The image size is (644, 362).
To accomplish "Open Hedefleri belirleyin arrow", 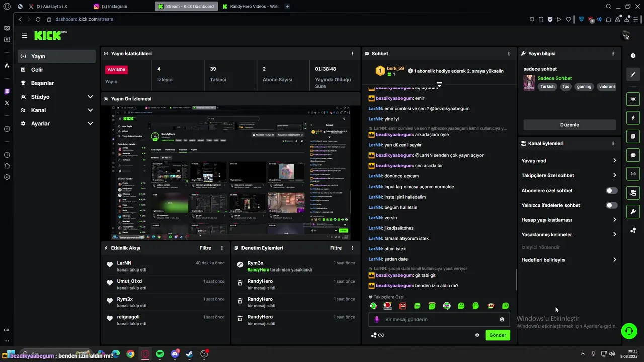I will pyautogui.click(x=614, y=260).
